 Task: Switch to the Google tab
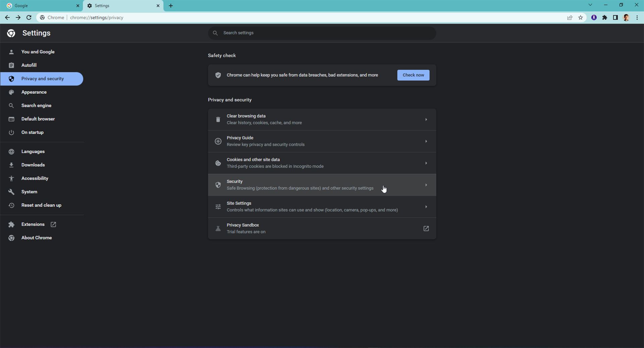[x=40, y=6]
